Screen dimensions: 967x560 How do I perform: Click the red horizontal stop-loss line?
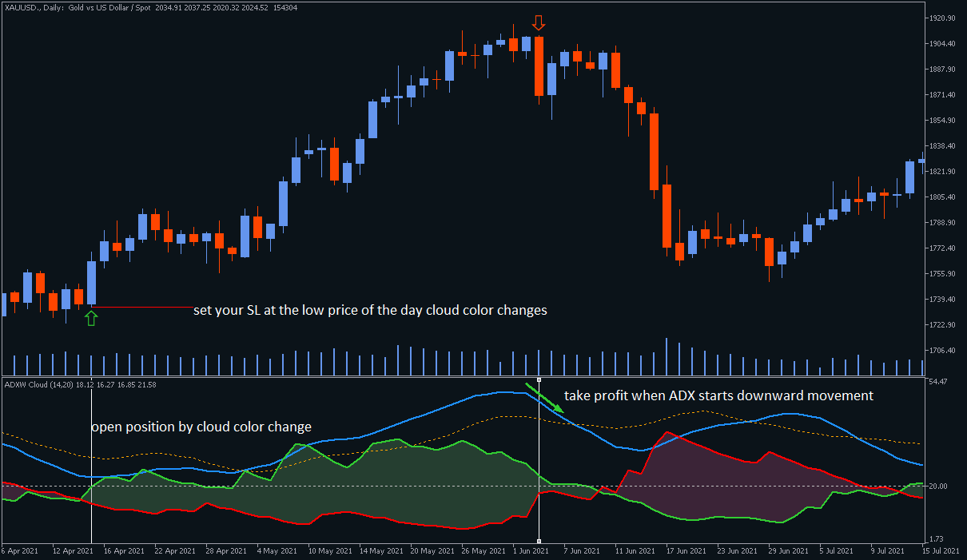tap(142, 307)
